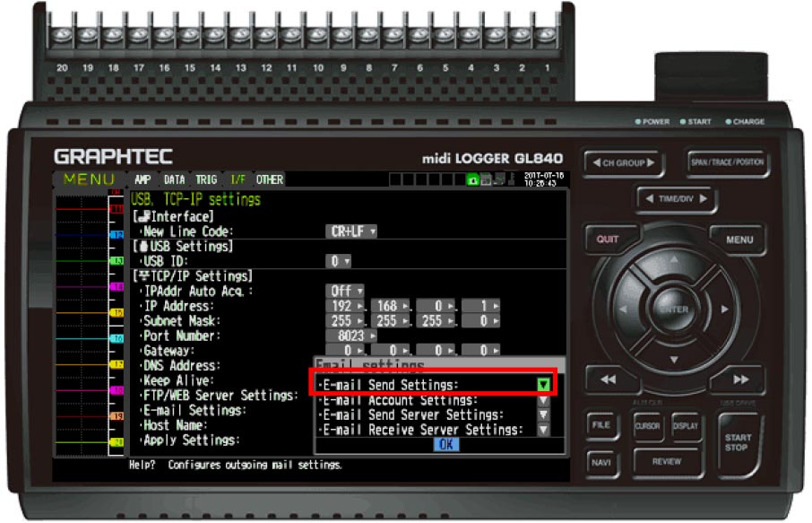The image size is (812, 523).
Task: Open the DATA tab
Action: coord(174,179)
